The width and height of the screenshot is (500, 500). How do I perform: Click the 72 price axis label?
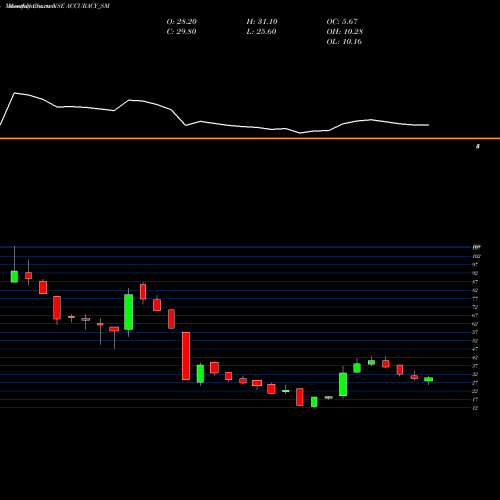(475, 307)
